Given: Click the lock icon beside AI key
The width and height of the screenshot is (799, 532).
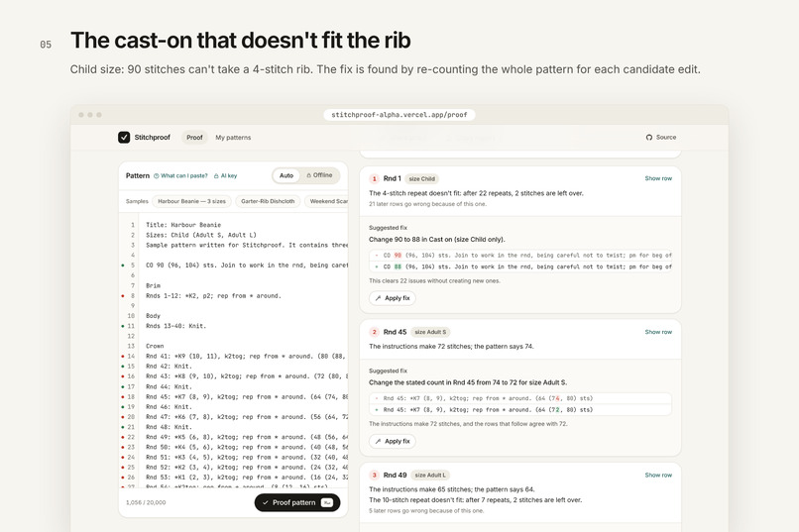Looking at the screenshot, I should point(216,176).
